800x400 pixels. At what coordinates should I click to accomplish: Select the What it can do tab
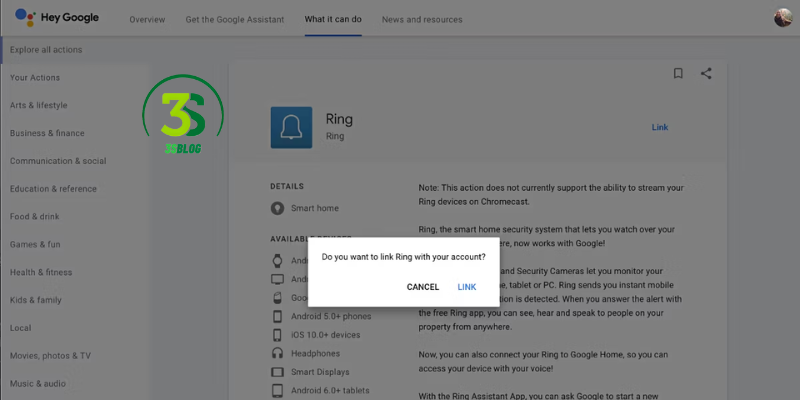333,20
